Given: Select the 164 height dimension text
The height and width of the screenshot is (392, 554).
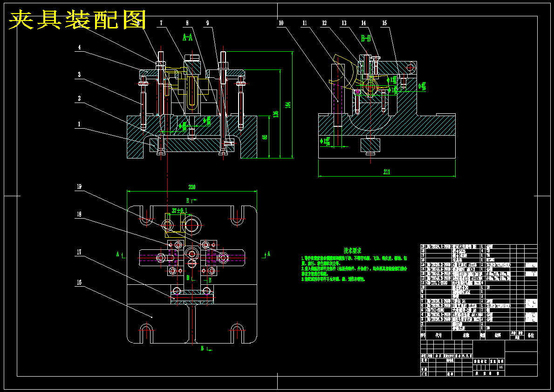Looking at the screenshot, I should [x=288, y=104].
